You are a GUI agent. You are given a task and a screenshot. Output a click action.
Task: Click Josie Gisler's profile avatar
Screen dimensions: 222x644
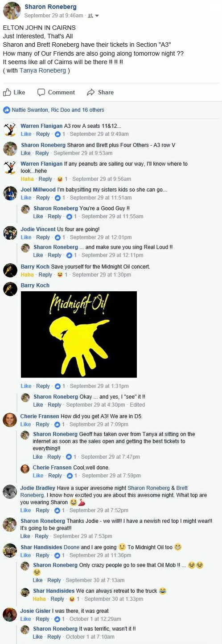(10, 614)
